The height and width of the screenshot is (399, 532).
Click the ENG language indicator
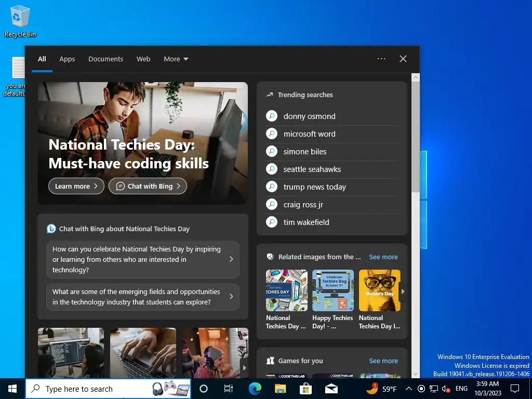click(x=461, y=389)
